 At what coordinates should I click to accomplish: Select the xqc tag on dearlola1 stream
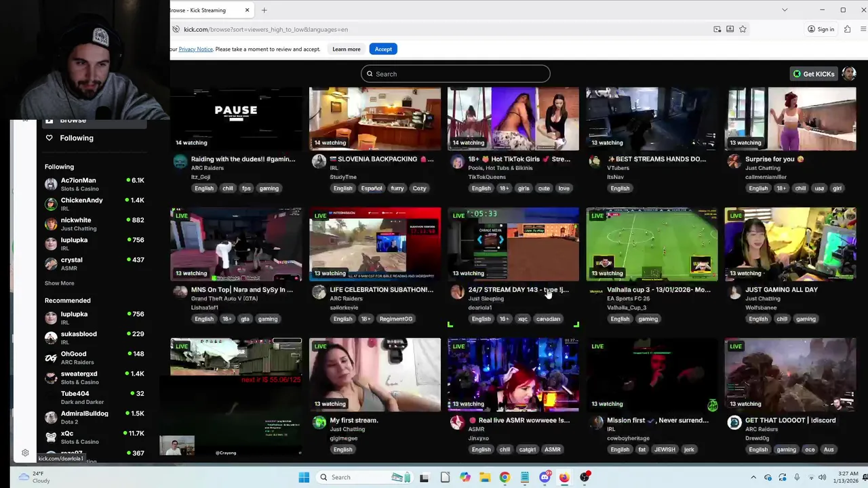[x=523, y=319]
